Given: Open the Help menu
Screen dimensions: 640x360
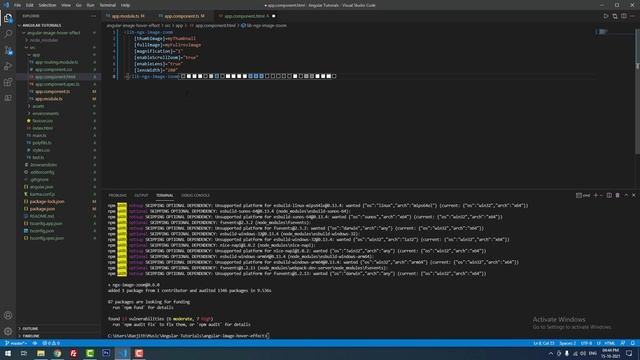Looking at the screenshot, I should click(125, 5).
